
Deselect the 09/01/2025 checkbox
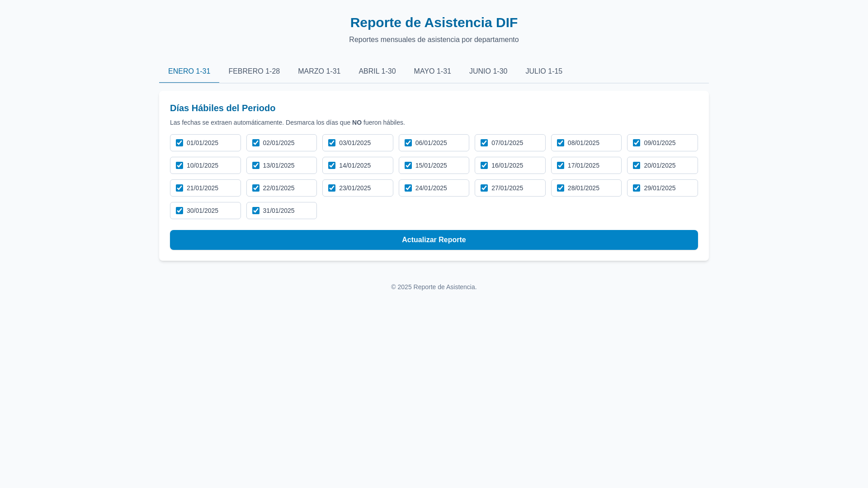pos(637,143)
